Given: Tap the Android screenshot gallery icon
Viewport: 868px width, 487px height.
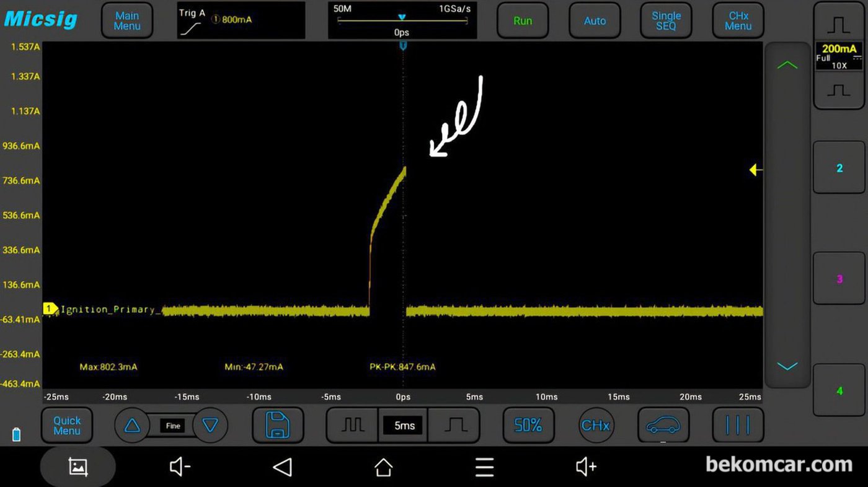Looking at the screenshot, I should (77, 467).
